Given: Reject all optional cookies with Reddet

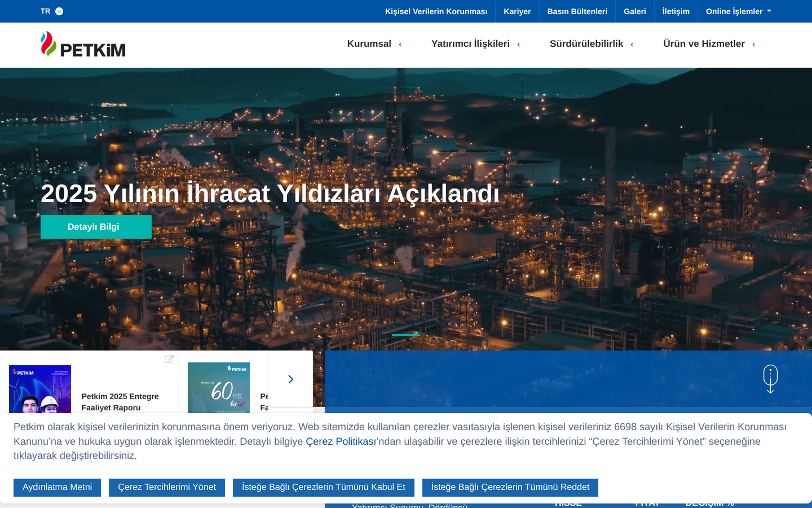Looking at the screenshot, I should click(x=510, y=488).
